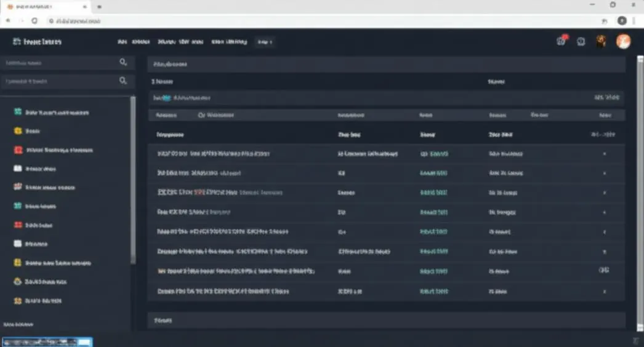
Task: Click the green link in last table row
Action: point(433,291)
